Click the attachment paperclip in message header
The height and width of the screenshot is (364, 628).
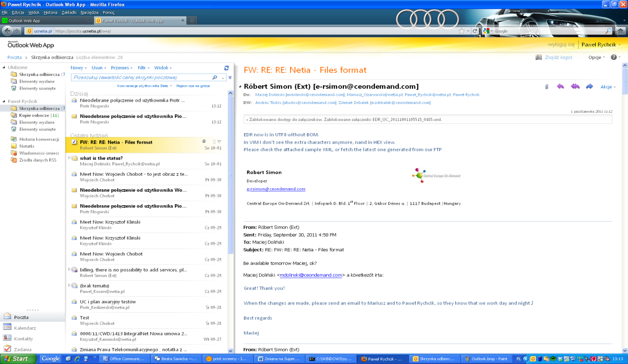click(547, 87)
